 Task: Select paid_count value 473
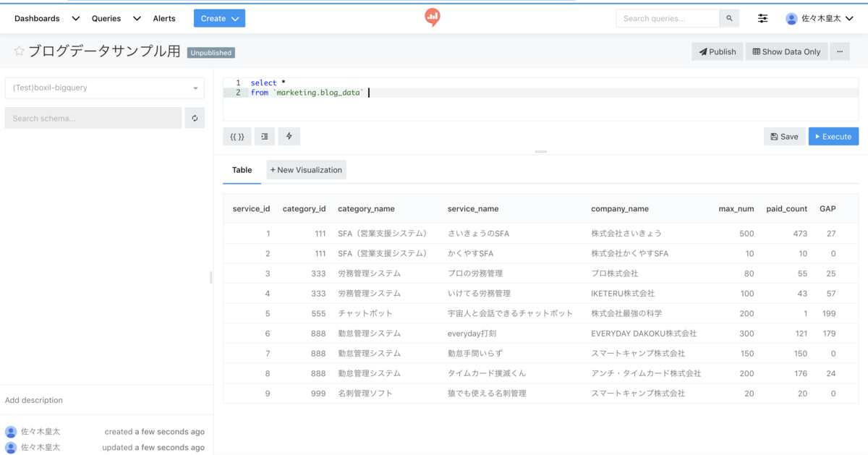tap(800, 234)
